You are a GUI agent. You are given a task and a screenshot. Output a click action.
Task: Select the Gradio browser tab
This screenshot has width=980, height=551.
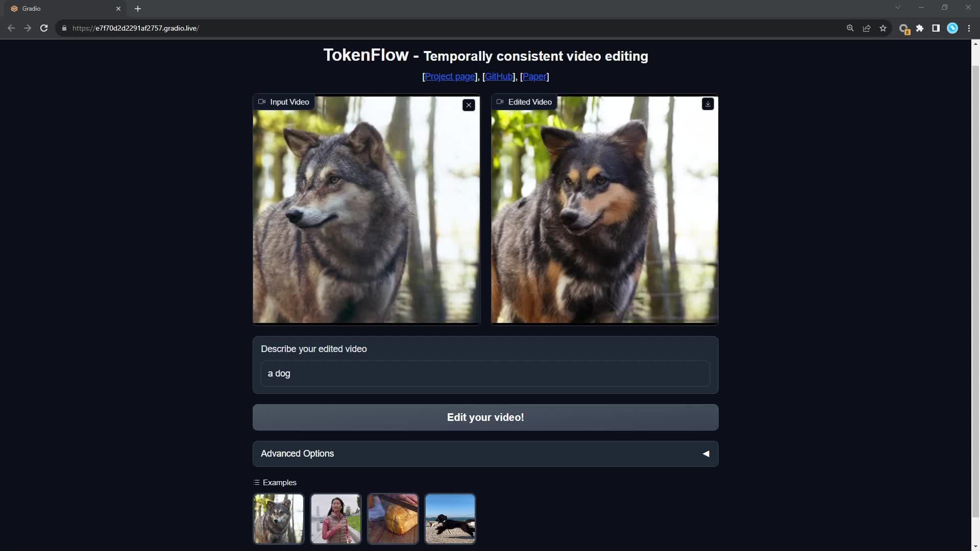point(66,9)
